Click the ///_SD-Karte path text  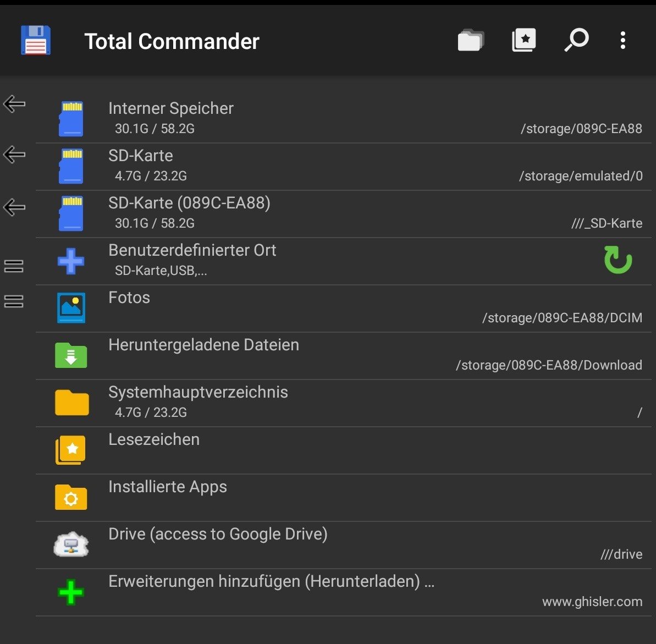point(607,223)
